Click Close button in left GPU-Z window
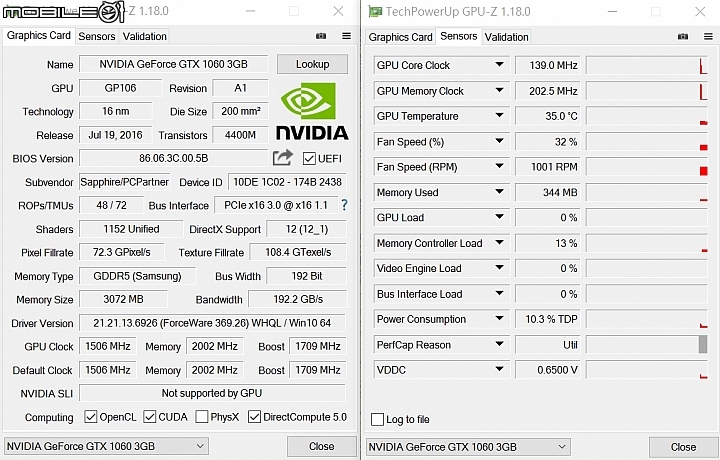720x460 pixels. pos(321,446)
